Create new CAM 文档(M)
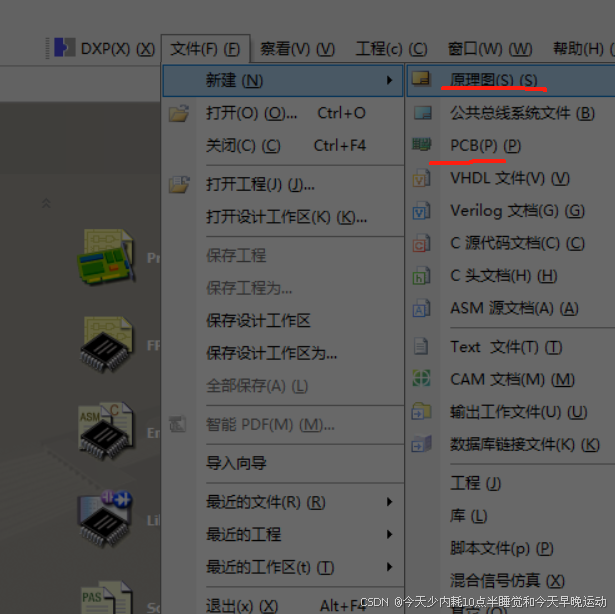This screenshot has height=614, width=615. [x=511, y=380]
